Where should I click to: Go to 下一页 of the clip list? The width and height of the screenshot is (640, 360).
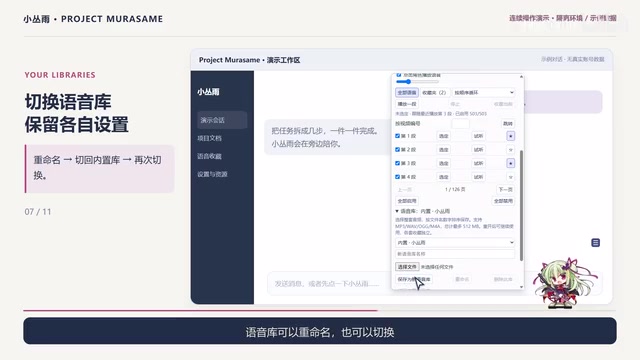[505, 189]
